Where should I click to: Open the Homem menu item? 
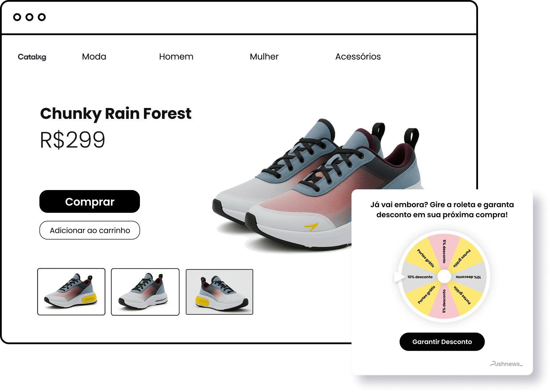pyautogui.click(x=176, y=57)
